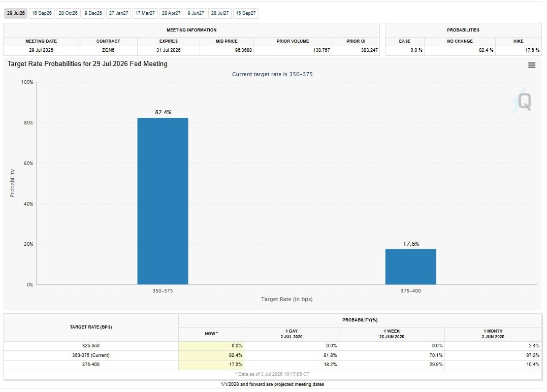Image resolution: width=547 pixels, height=392 pixels.
Task: Switch to the 27 Jan27 tab
Action: (x=119, y=13)
